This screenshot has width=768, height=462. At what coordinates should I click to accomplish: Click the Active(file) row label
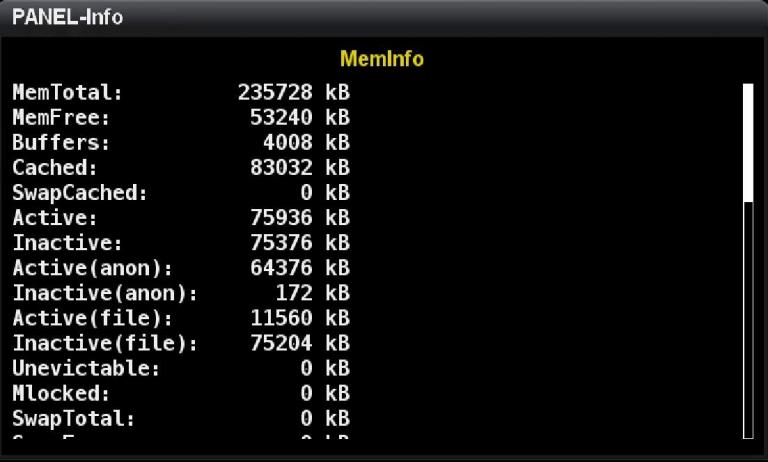[92, 318]
